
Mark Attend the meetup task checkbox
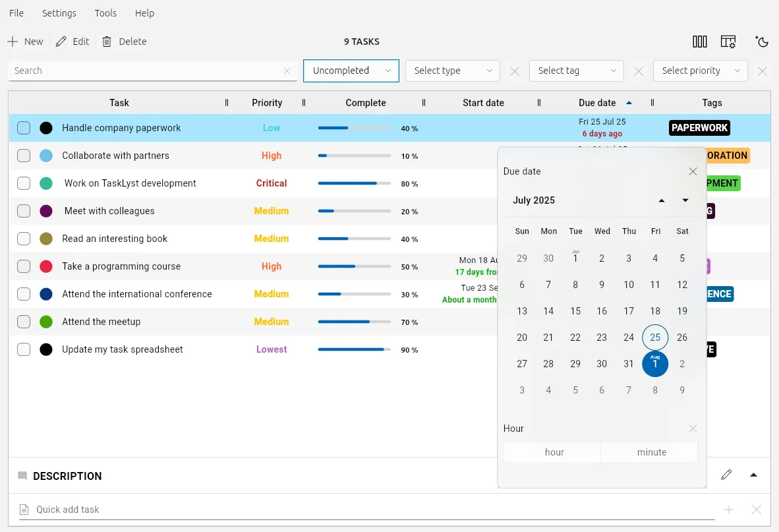pos(24,322)
